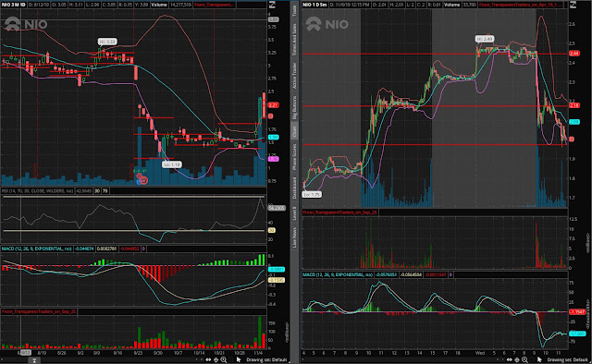Image resolution: width=592 pixels, height=364 pixels.
Task: Select the pointer cursor tool under left chart
Action: (239, 360)
